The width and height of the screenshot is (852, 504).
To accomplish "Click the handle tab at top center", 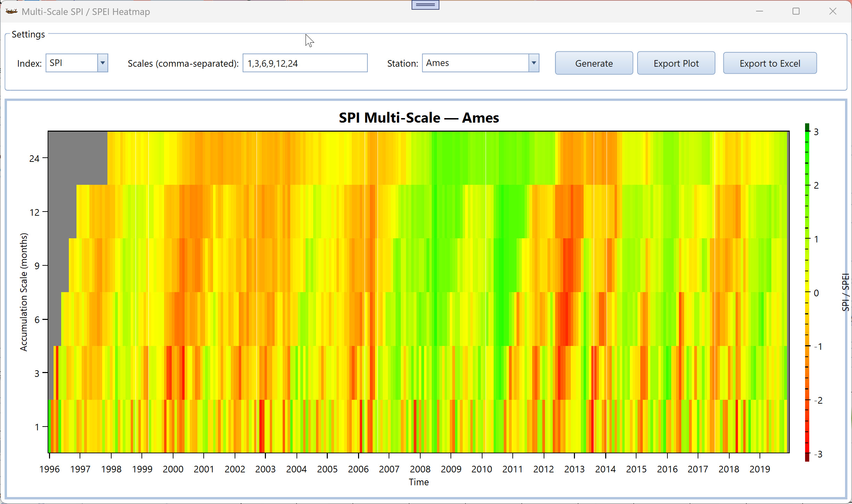I will click(x=425, y=5).
